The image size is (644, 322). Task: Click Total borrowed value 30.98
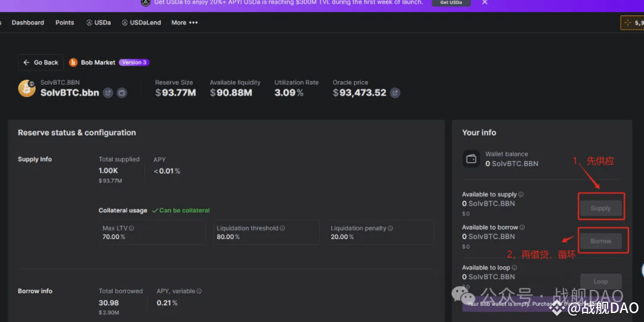point(109,303)
